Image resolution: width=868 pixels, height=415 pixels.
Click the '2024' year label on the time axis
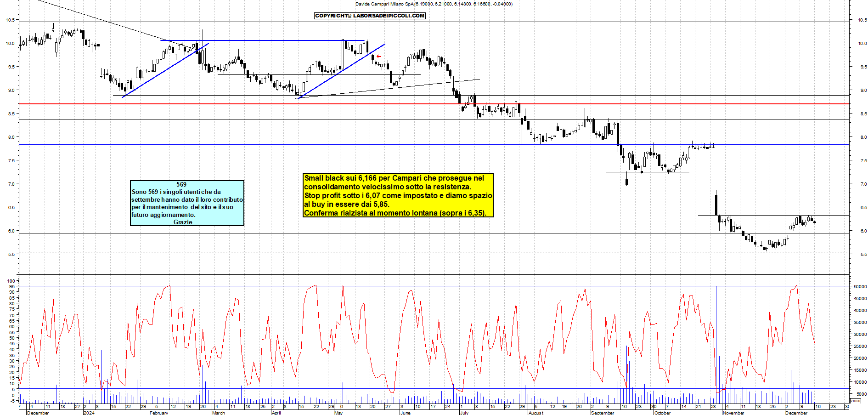(x=89, y=413)
